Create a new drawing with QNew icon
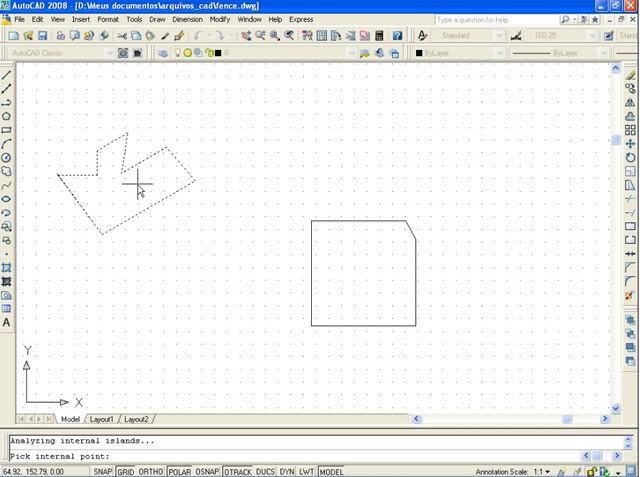The image size is (640, 477). (x=13, y=36)
